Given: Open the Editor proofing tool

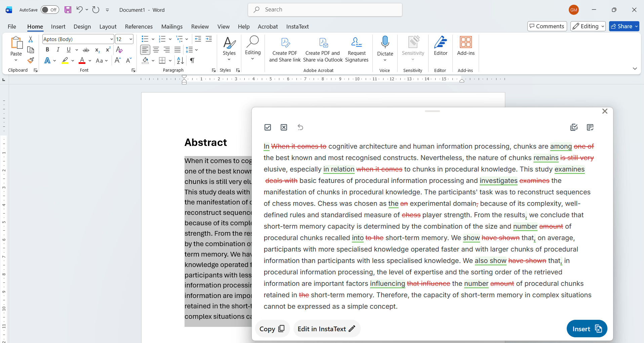Looking at the screenshot, I should 440,46.
